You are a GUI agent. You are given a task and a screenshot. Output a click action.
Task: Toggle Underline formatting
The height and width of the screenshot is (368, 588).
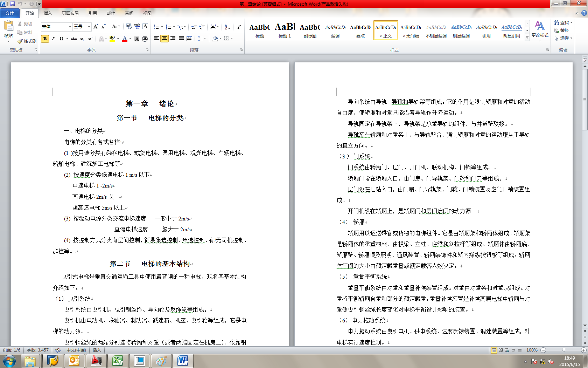(61, 39)
